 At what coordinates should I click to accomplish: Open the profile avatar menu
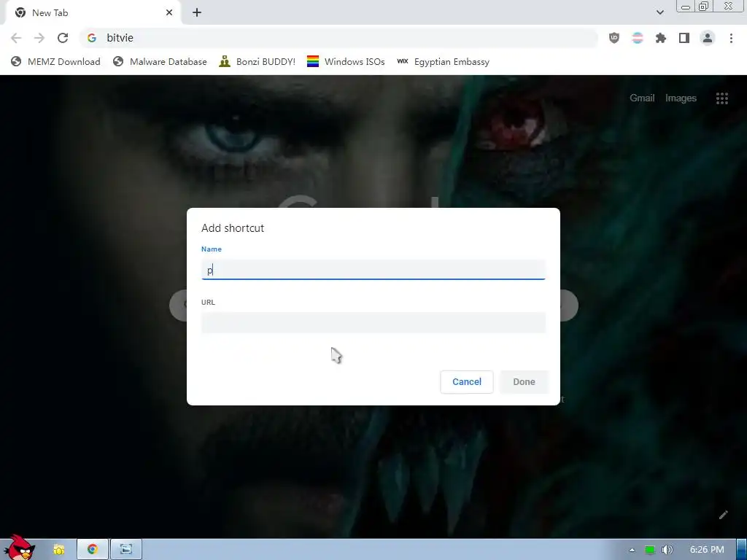coord(708,38)
